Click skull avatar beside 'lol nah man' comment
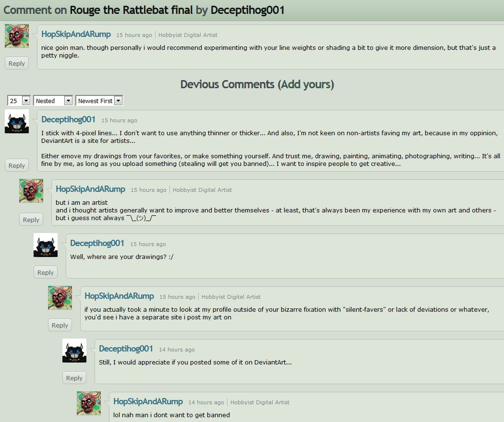Viewport: 504px width, 422px height. pos(89,403)
